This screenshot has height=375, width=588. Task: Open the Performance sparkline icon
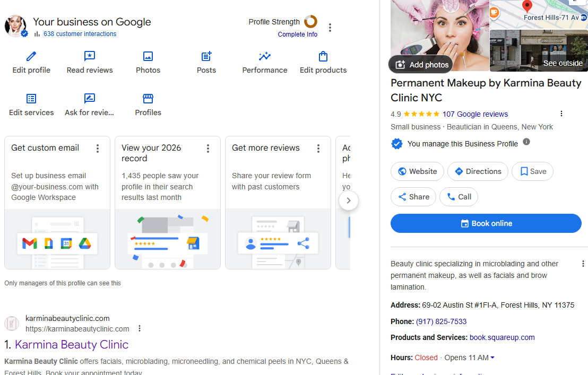coord(264,57)
